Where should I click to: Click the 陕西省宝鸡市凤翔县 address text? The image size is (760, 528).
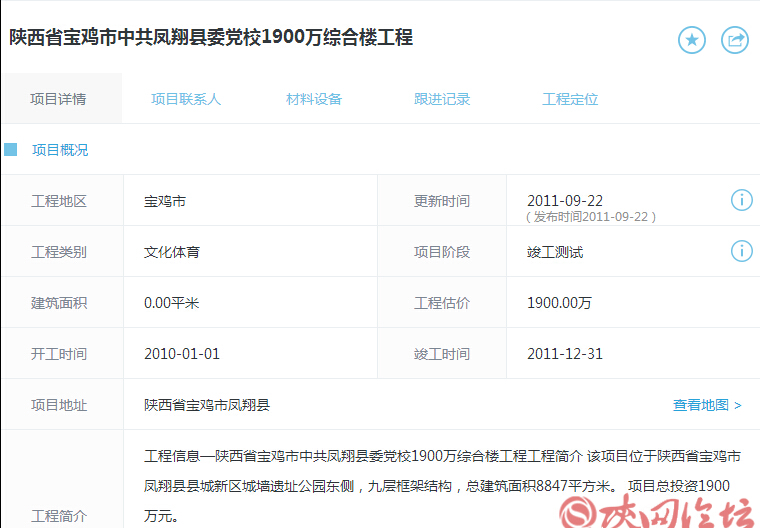207,405
